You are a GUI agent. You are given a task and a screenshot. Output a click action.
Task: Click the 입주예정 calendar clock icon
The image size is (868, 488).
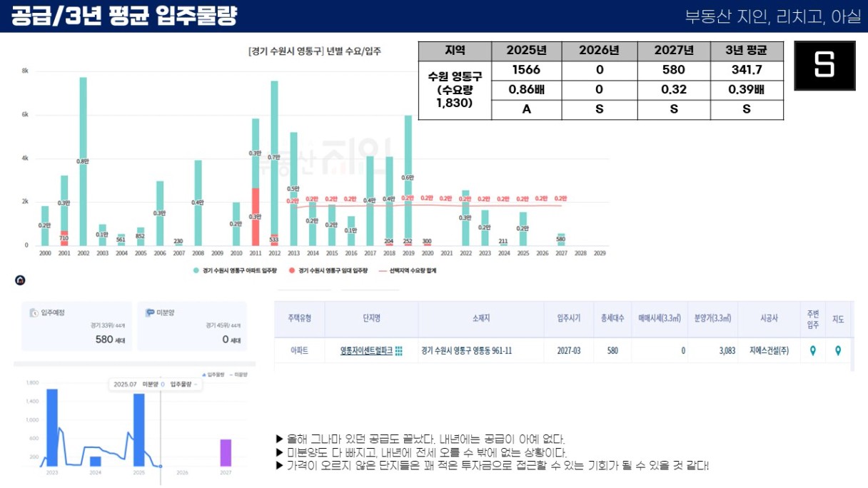point(34,312)
